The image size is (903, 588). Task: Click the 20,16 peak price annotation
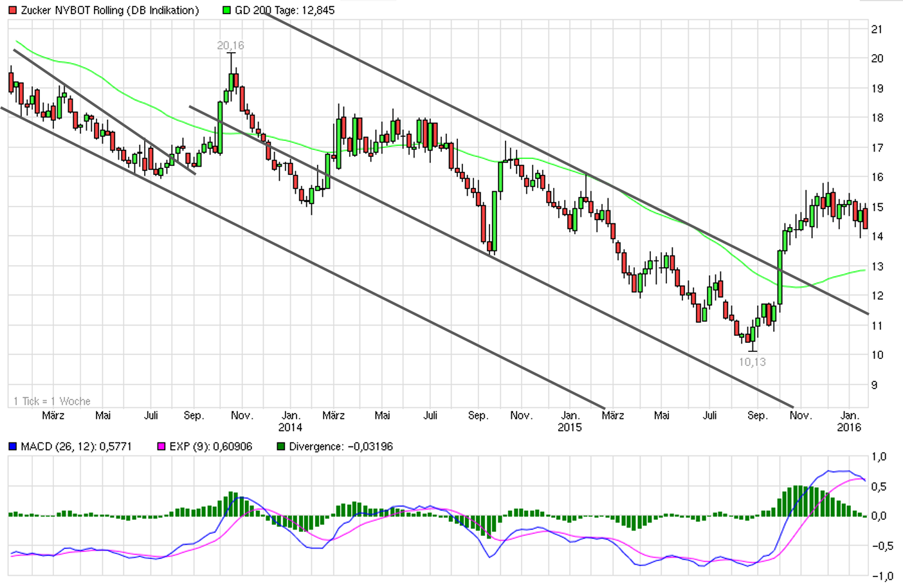click(x=230, y=46)
